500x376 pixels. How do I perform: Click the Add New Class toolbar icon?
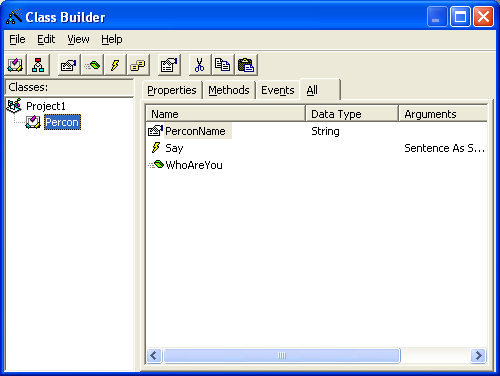click(x=15, y=65)
